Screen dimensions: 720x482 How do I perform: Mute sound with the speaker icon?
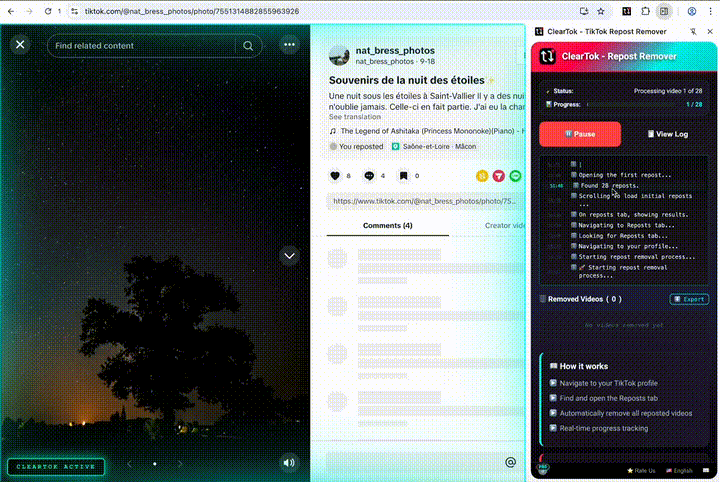coord(289,463)
